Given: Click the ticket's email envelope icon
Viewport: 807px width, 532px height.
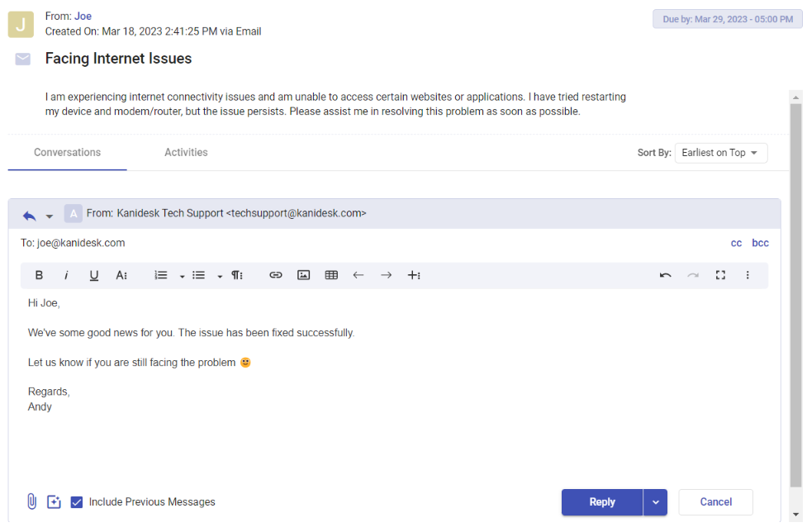Looking at the screenshot, I should (x=22, y=59).
